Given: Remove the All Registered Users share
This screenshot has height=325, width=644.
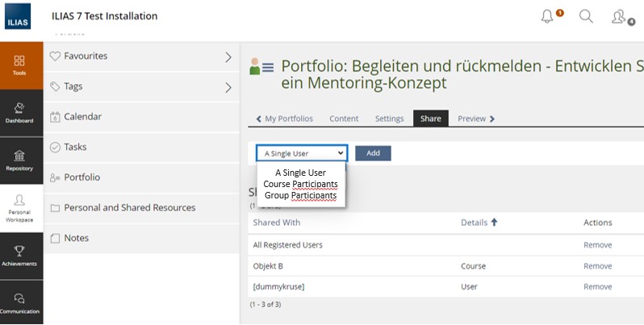Looking at the screenshot, I should pos(597,244).
